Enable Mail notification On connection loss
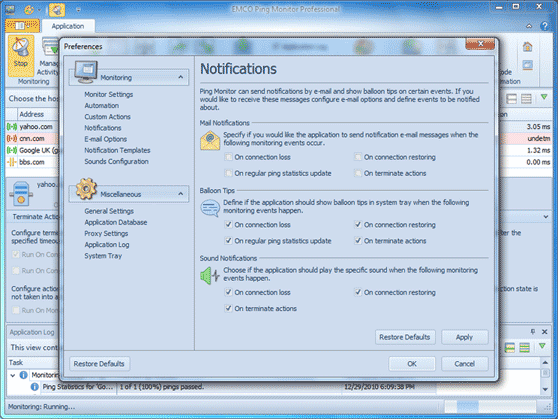Screen dimensions: 558x419 click(x=228, y=157)
